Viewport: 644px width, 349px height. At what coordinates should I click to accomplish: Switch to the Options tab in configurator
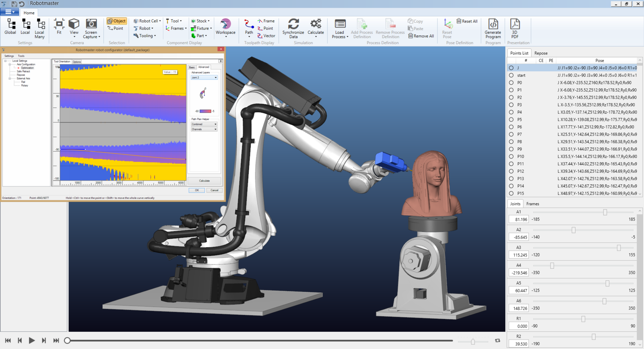[77, 62]
